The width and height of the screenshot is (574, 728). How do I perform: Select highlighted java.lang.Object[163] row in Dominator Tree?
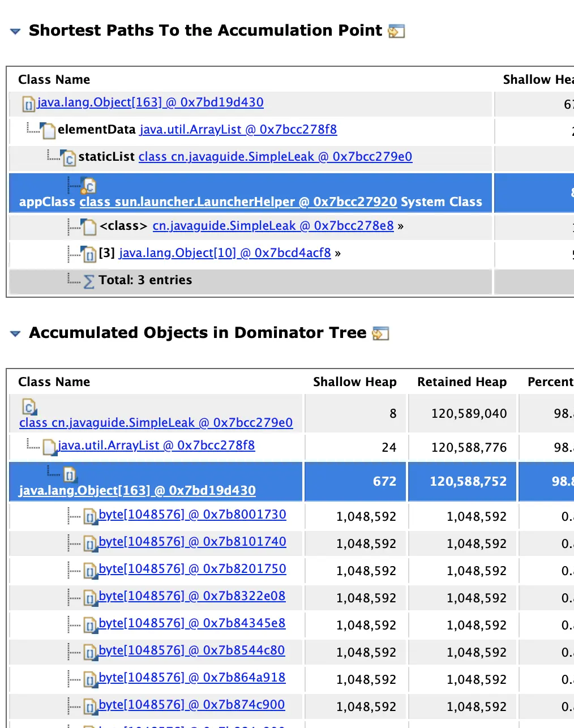tap(137, 490)
